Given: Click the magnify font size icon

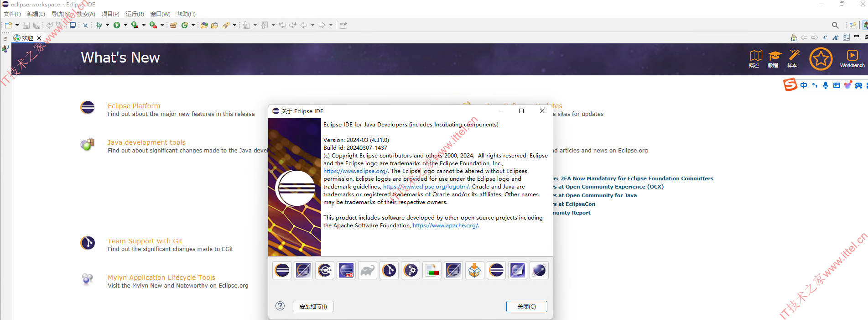Looking at the screenshot, I should 835,37.
